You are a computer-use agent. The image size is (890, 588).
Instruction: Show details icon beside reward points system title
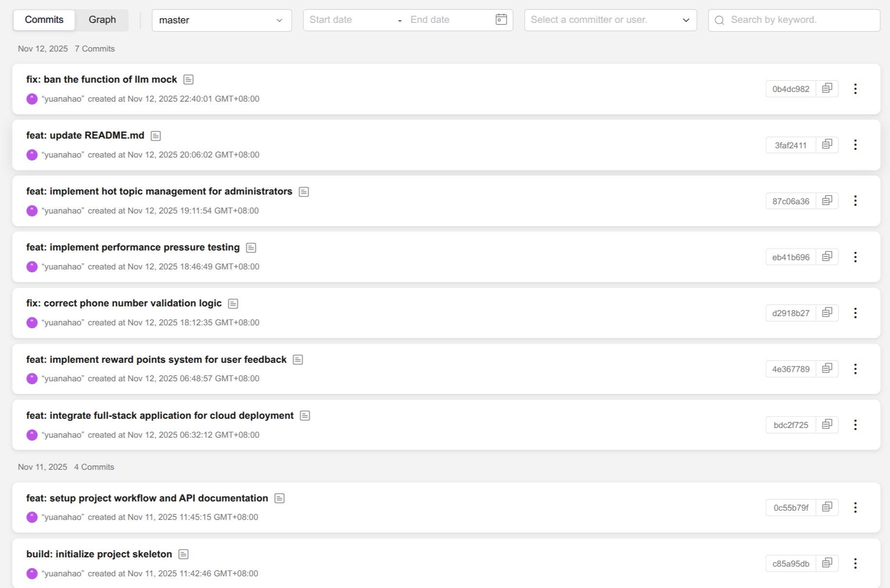click(298, 359)
